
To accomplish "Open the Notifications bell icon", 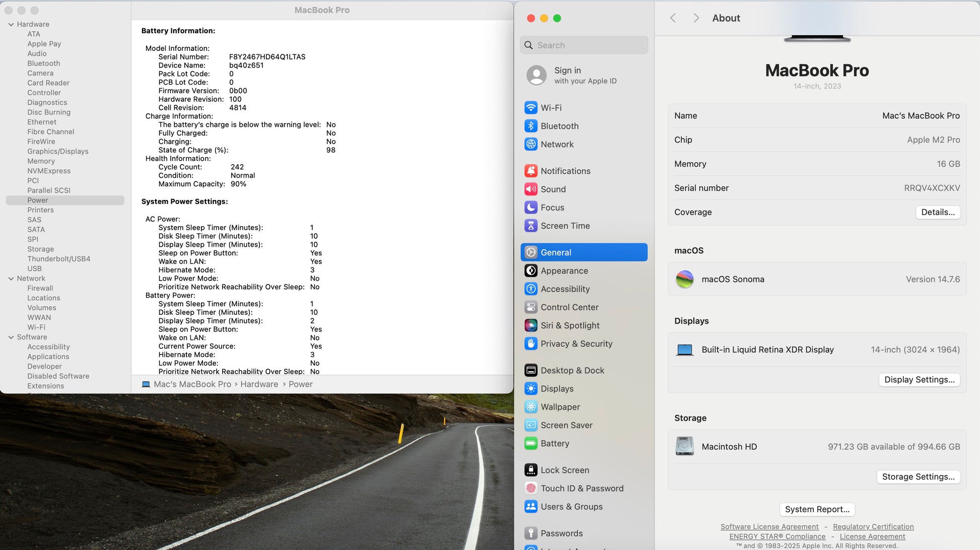I will [531, 171].
